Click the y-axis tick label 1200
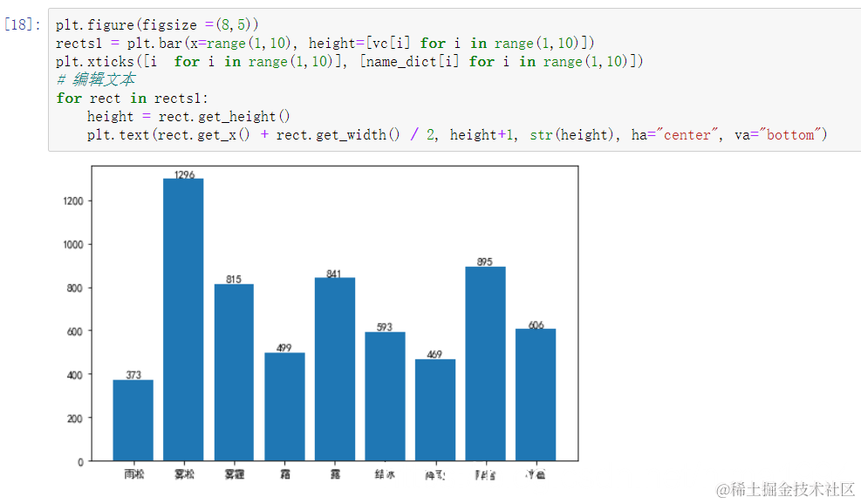Viewport: 861px width, 504px height. (73, 201)
